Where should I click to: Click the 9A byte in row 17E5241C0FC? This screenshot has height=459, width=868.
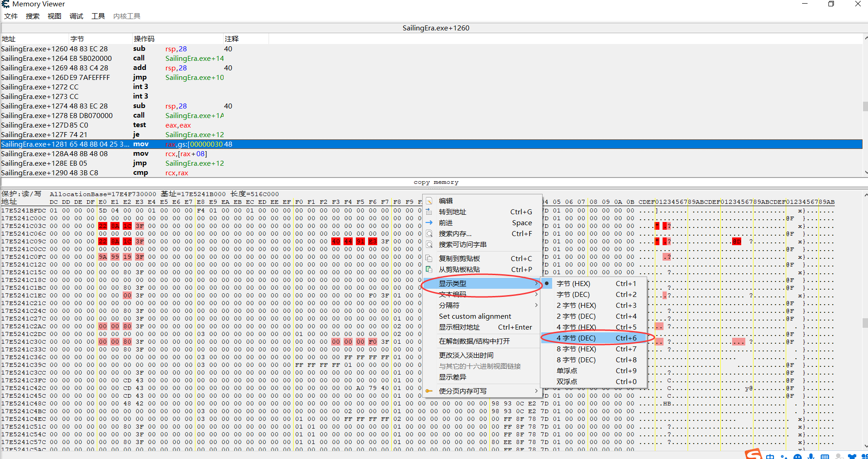coord(103,257)
